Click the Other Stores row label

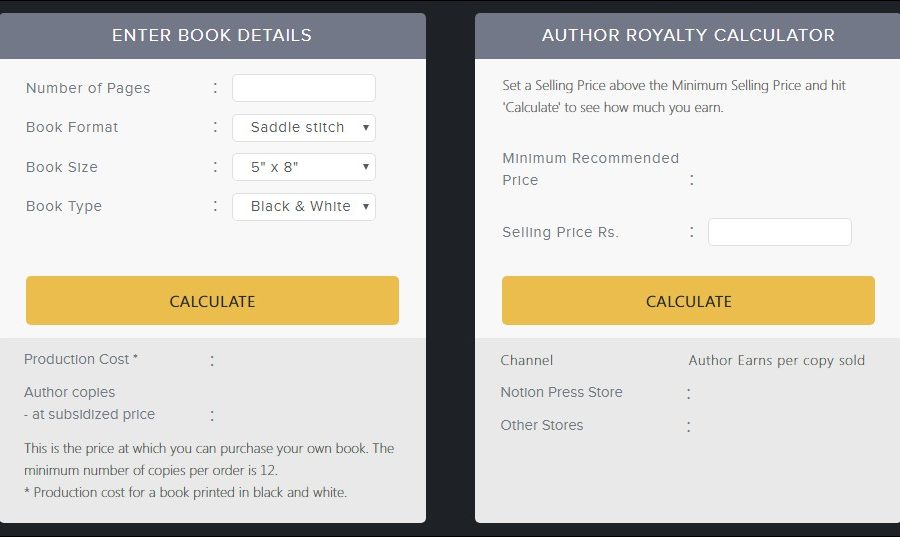(541, 425)
